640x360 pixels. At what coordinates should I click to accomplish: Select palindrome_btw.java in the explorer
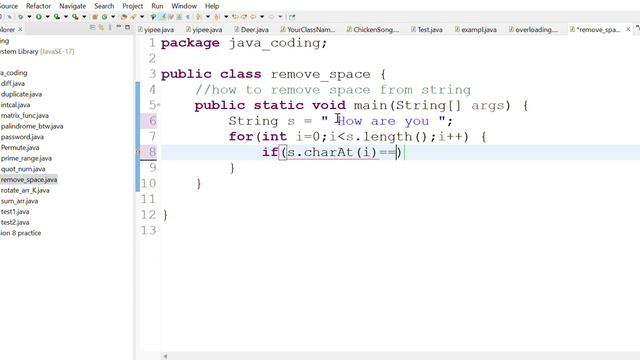pos(32,126)
